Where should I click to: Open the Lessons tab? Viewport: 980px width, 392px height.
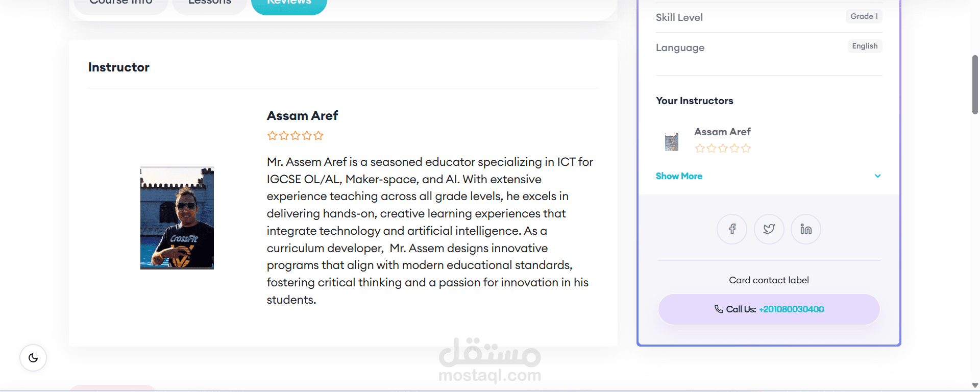pos(209,4)
